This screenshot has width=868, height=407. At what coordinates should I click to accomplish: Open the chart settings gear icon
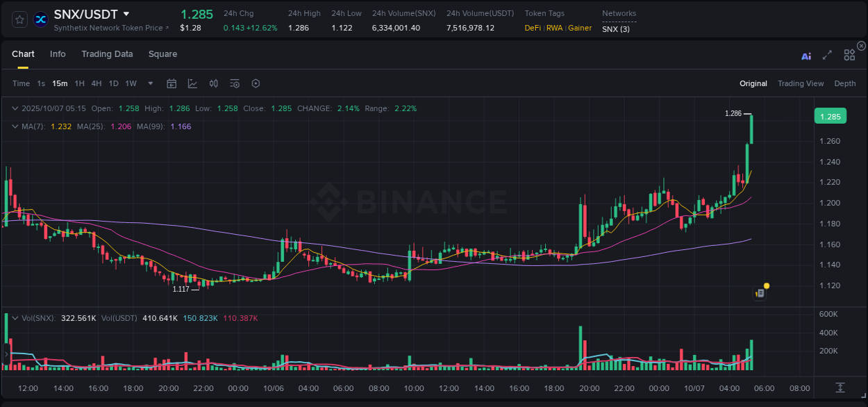pyautogui.click(x=256, y=83)
